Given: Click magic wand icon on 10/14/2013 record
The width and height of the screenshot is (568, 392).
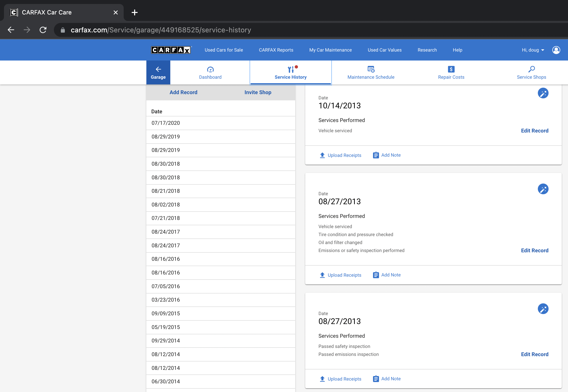Looking at the screenshot, I should coord(543,93).
